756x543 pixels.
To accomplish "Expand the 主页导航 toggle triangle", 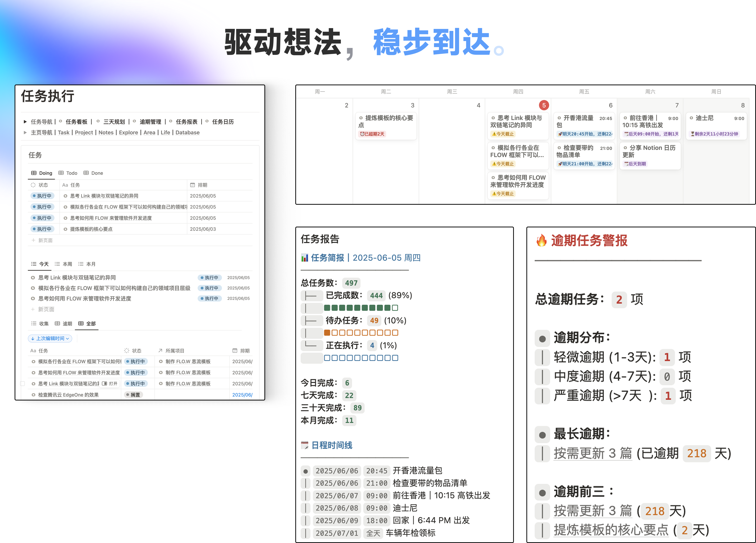I will (x=25, y=132).
